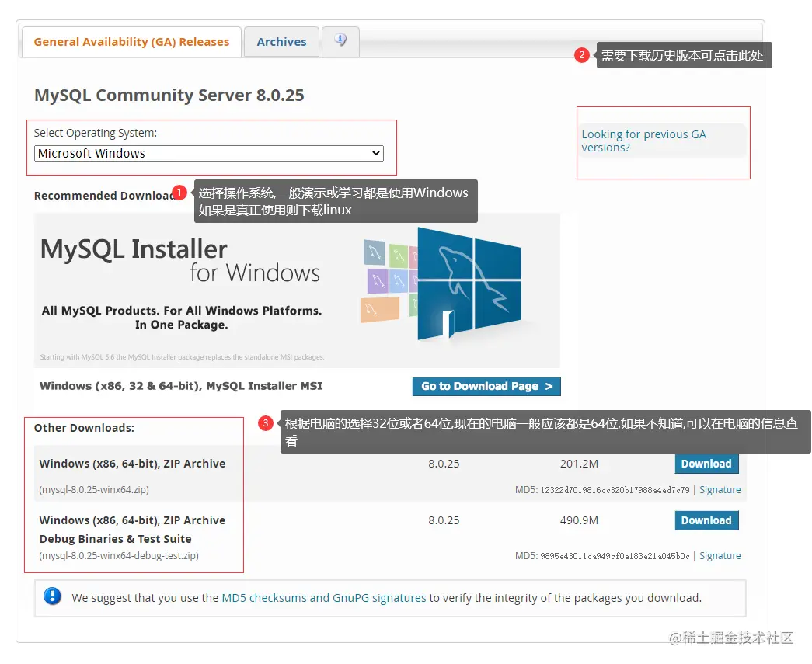
Task: Open the General Availability (GA) Releases tab
Action: (x=131, y=42)
